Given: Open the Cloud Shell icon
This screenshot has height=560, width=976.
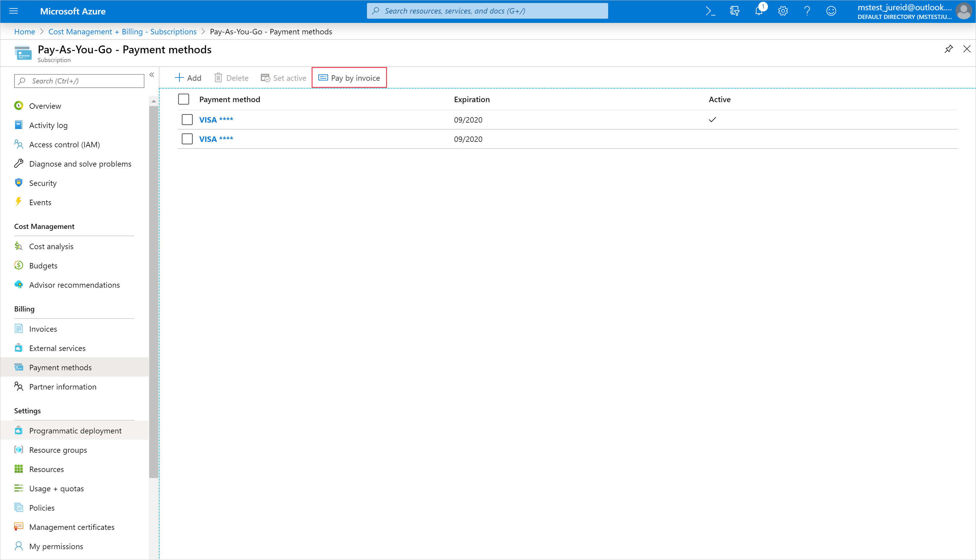Looking at the screenshot, I should tap(710, 11).
